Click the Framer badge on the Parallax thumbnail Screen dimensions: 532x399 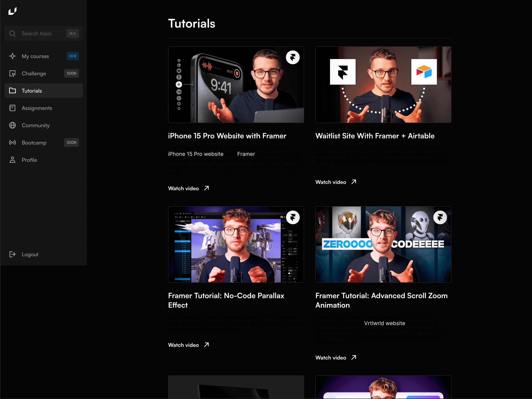point(293,217)
